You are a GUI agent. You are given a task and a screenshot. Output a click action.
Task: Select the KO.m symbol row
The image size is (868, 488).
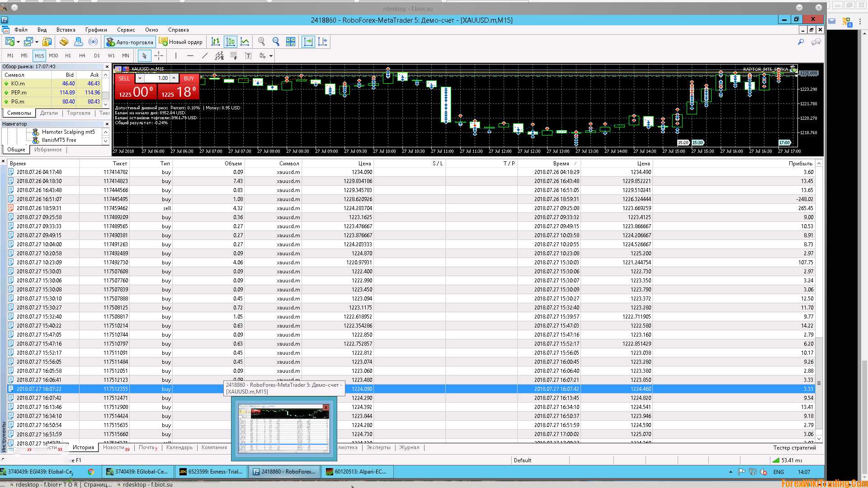coord(52,84)
